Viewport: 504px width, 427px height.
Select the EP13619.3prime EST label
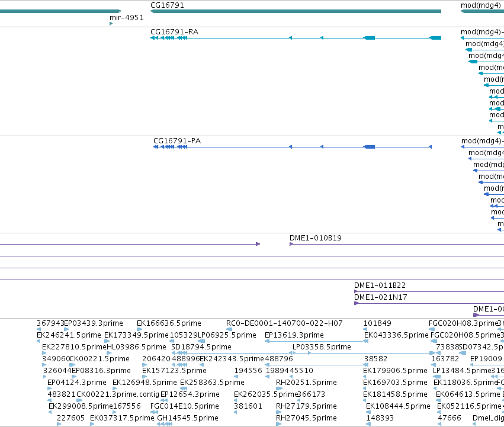coord(294,335)
